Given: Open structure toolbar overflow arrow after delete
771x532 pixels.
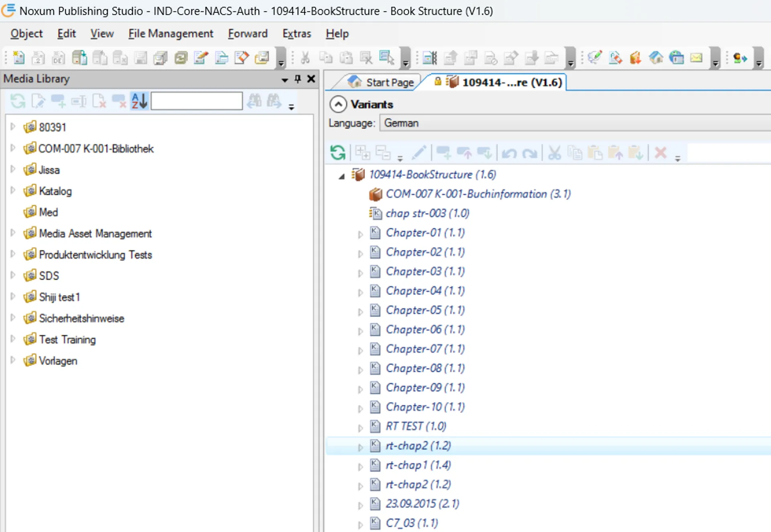Looking at the screenshot, I should click(678, 159).
